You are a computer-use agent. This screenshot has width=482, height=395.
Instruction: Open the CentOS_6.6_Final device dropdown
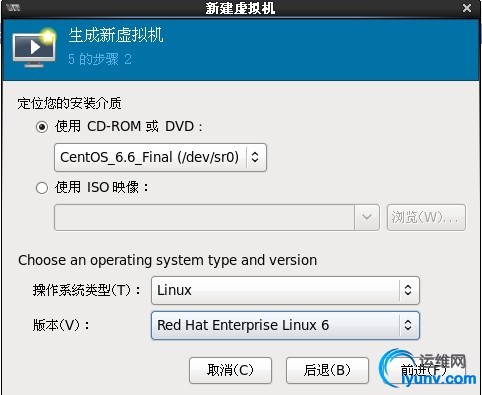tap(160, 157)
